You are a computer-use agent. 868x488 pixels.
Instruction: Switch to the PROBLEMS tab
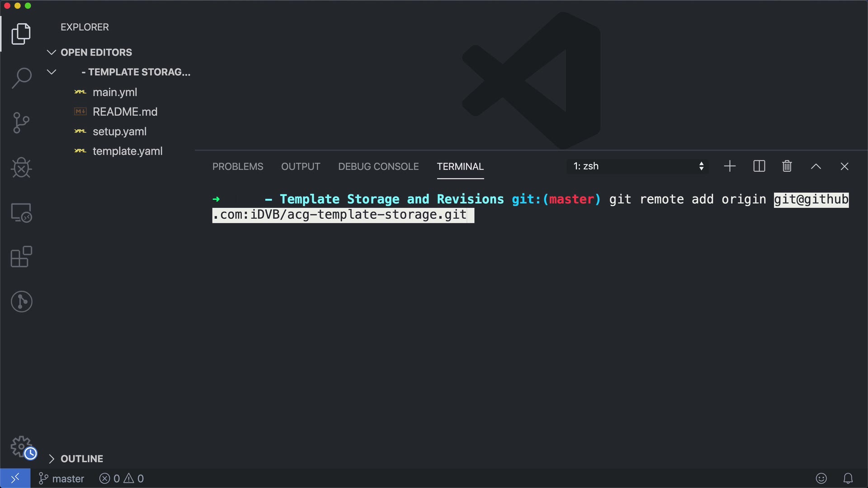[x=238, y=167]
